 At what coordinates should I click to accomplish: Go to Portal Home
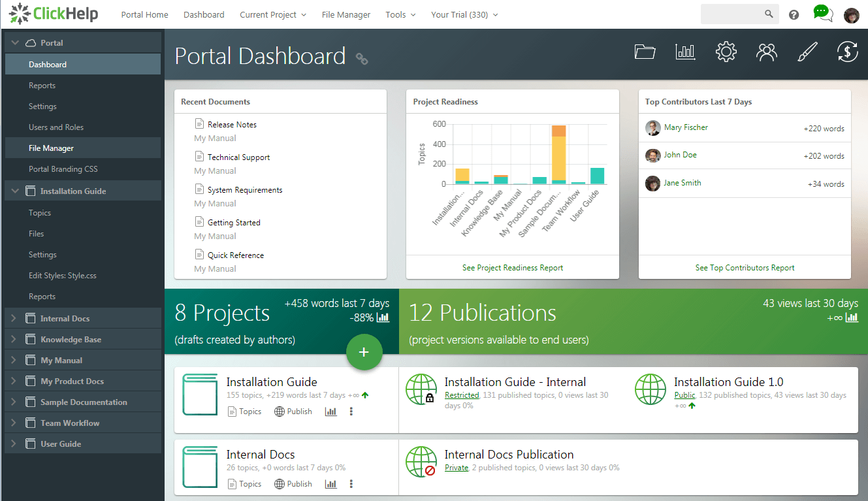[x=144, y=14]
